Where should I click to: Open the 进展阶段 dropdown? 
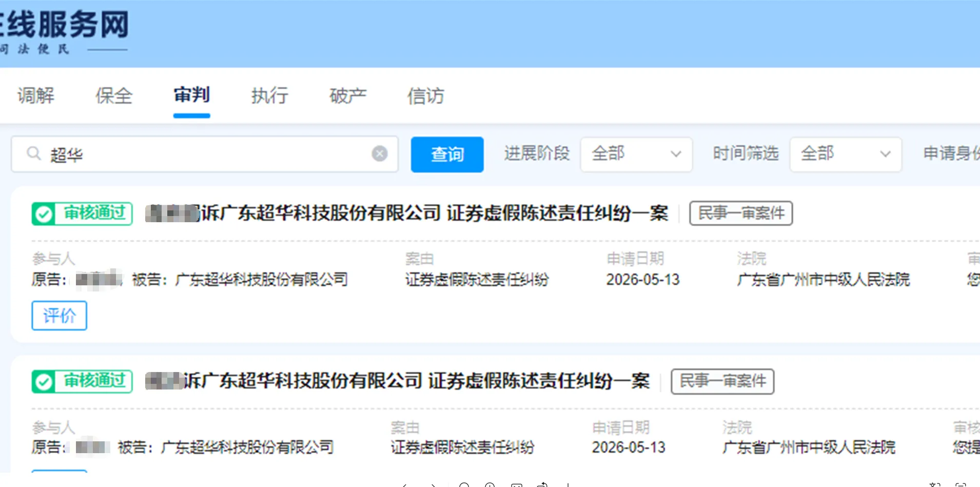(x=636, y=154)
